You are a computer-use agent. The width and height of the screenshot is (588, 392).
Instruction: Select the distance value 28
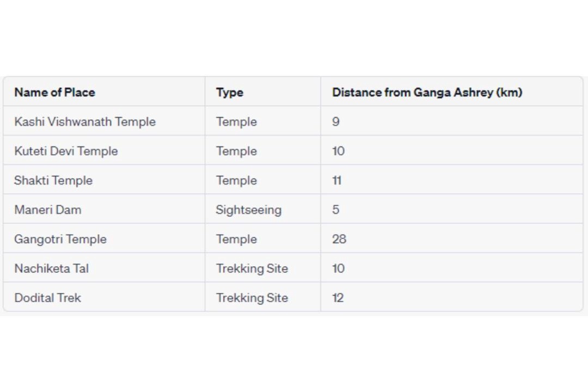click(x=339, y=240)
